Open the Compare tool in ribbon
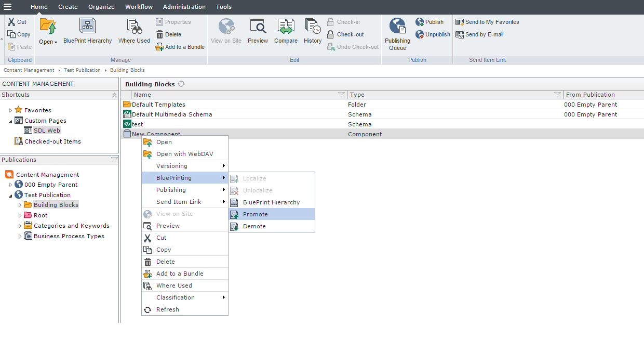 pos(286,27)
